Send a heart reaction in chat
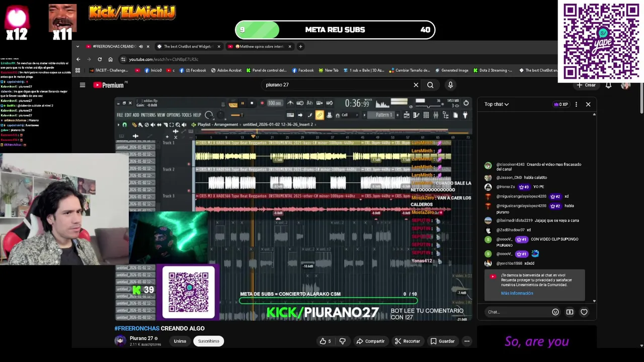This screenshot has height=362, width=644. tap(584, 312)
